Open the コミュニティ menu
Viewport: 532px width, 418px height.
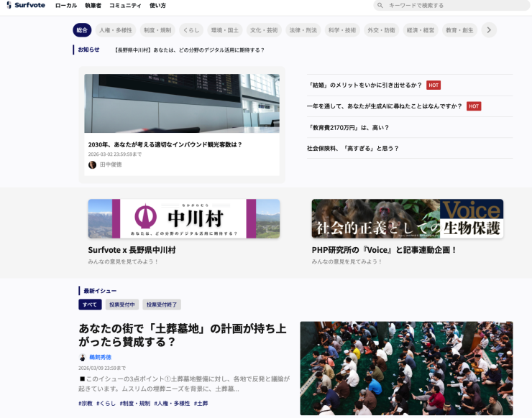[125, 6]
